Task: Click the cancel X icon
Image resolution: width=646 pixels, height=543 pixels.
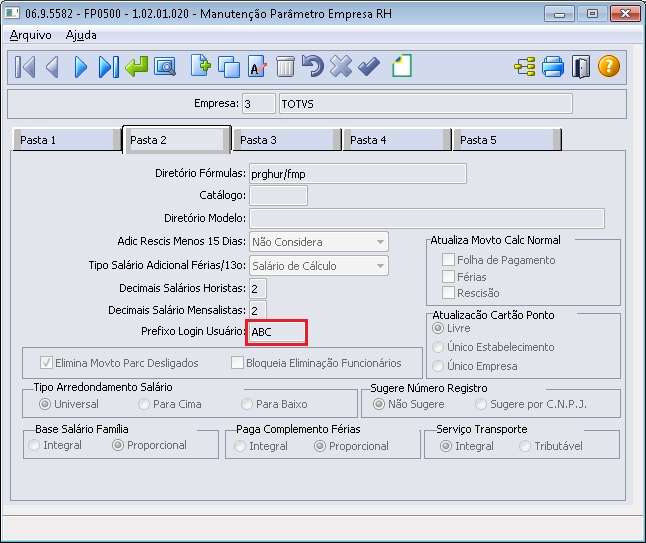Action: 341,66
